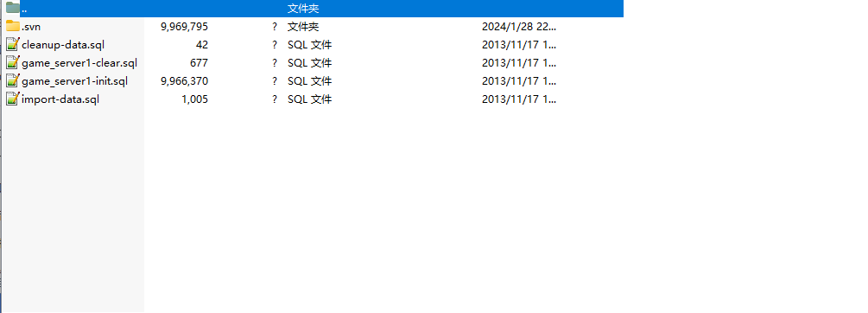Screen dimensions: 868x313
Task: Click the parent folder icon
Action: [x=13, y=8]
